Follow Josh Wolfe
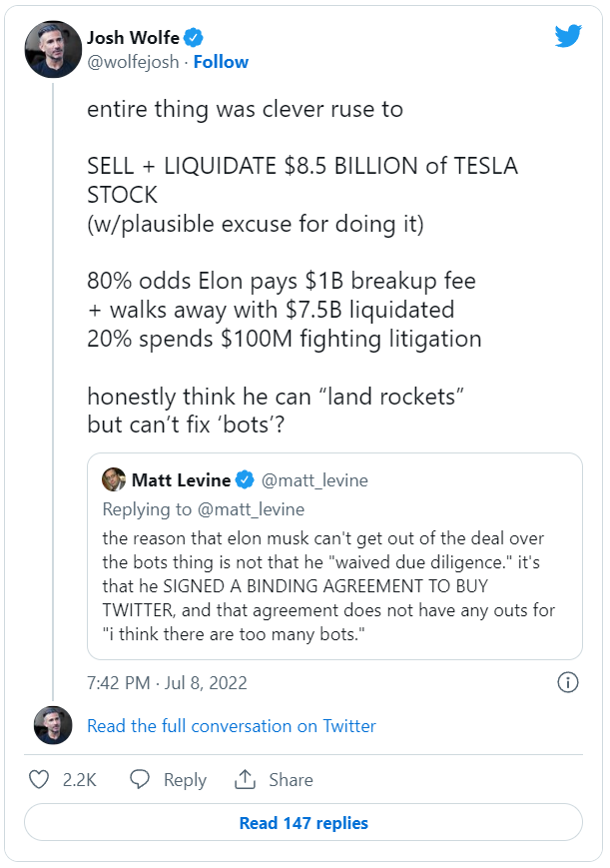Viewport: 610px width, 868px height. click(x=221, y=61)
